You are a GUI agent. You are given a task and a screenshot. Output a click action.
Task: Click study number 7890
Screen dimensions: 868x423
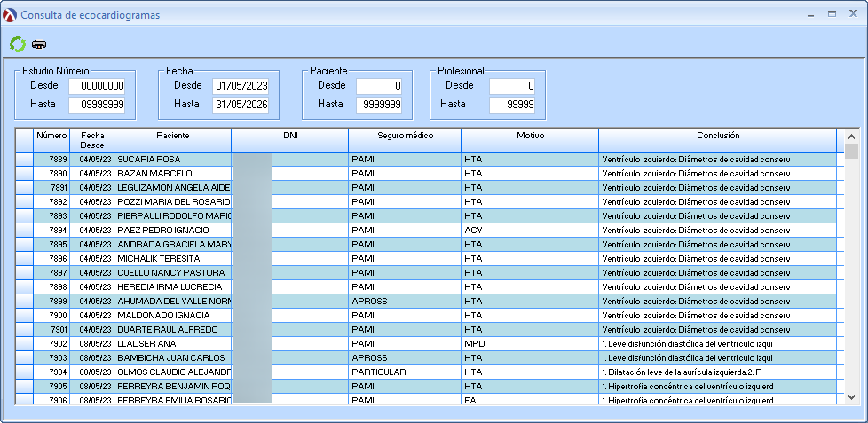pyautogui.click(x=59, y=174)
